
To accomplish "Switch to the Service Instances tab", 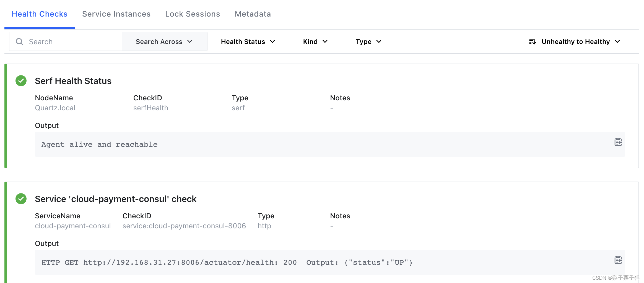I will 116,14.
